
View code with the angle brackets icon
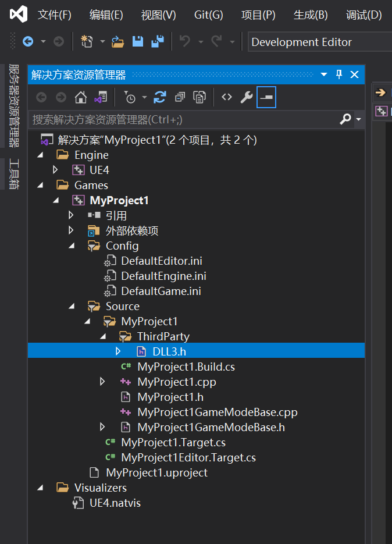point(226,97)
